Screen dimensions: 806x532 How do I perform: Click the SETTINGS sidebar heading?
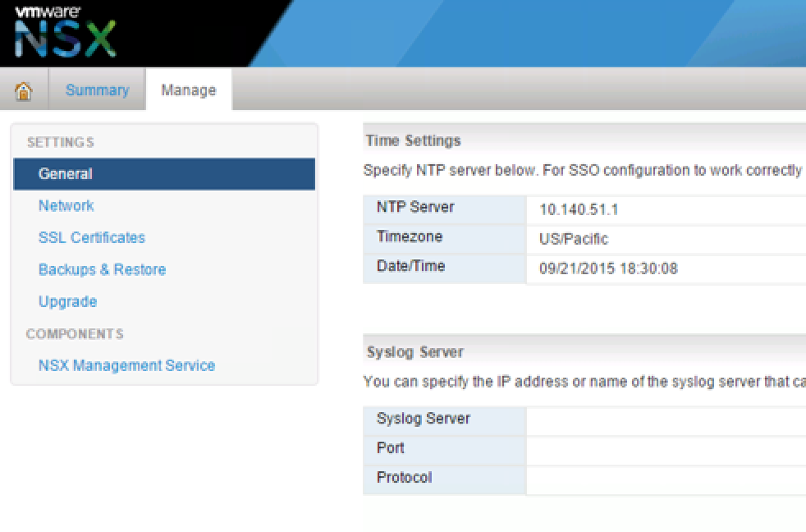point(61,143)
